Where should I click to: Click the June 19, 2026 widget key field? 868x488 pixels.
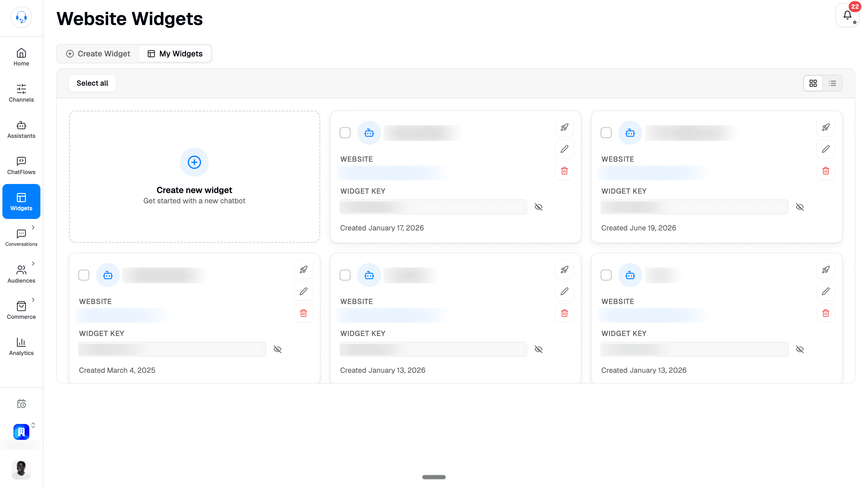(x=694, y=207)
